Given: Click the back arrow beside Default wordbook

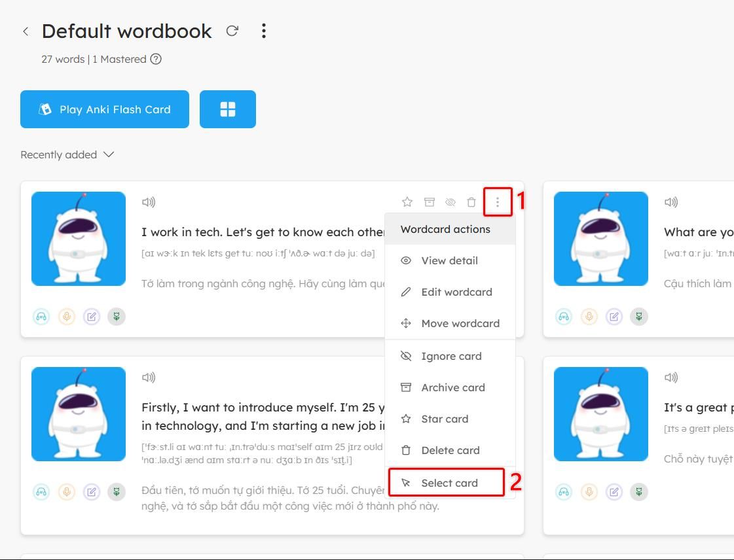Looking at the screenshot, I should pos(26,31).
